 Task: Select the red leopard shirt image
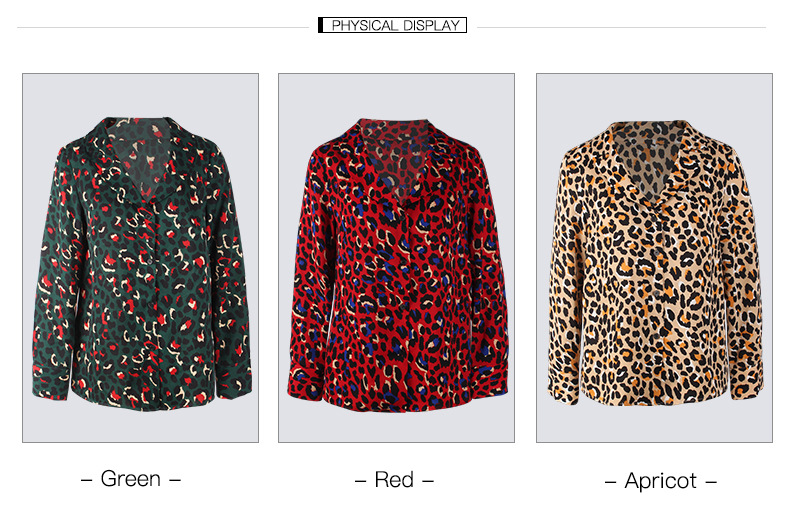tap(397, 258)
